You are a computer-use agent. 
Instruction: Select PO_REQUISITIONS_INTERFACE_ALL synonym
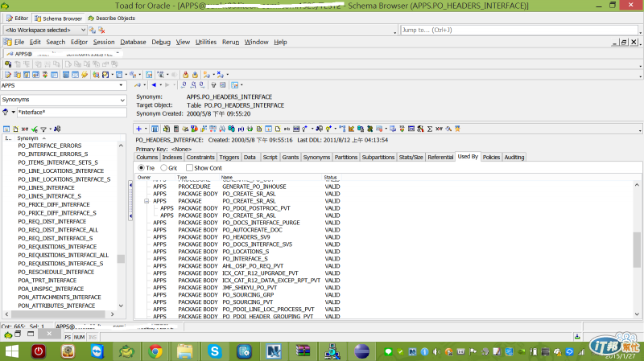tap(64, 255)
